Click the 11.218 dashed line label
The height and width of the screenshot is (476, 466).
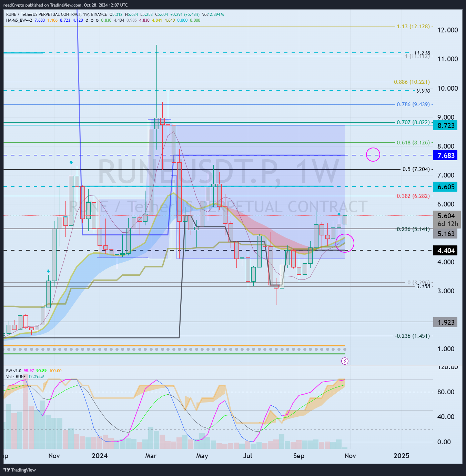tap(422, 53)
